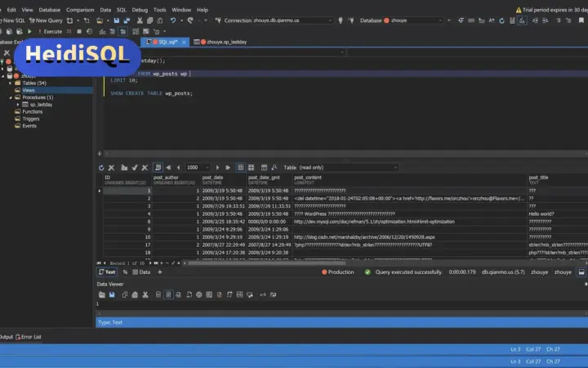Click the Cut scissors icon in Data Viewer
The image size is (588, 368).
[145, 294]
